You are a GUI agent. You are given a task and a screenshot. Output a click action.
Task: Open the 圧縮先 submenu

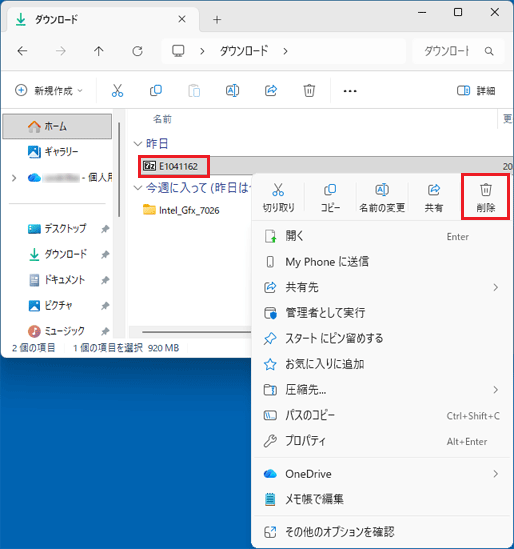(x=382, y=390)
